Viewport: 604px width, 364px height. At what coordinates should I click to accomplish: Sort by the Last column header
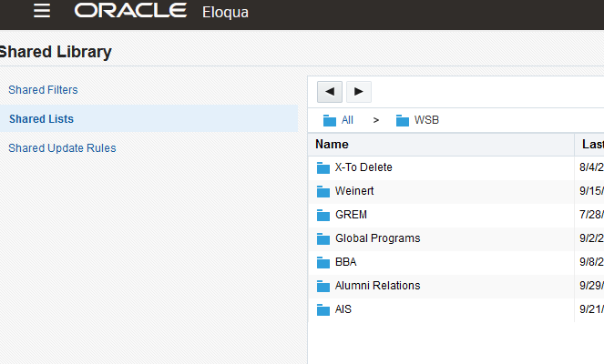(592, 145)
